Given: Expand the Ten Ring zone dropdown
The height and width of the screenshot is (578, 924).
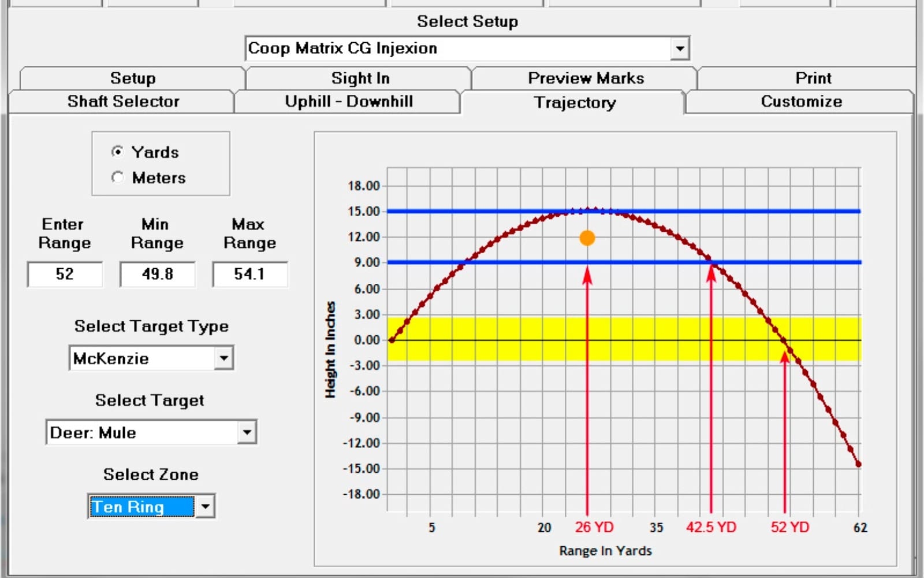Looking at the screenshot, I should point(205,507).
